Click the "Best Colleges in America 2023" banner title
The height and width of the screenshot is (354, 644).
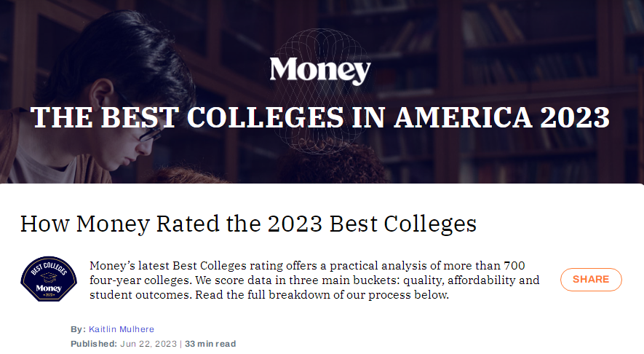tap(320, 117)
